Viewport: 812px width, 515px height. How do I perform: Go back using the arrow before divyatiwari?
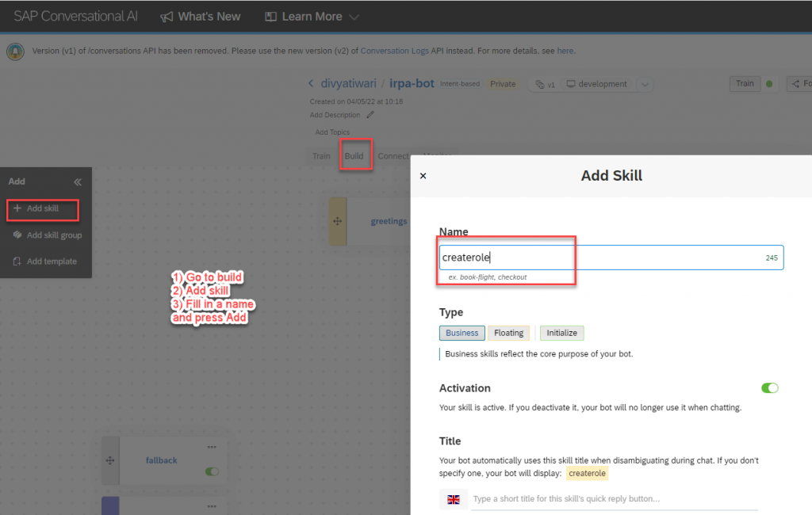311,83
